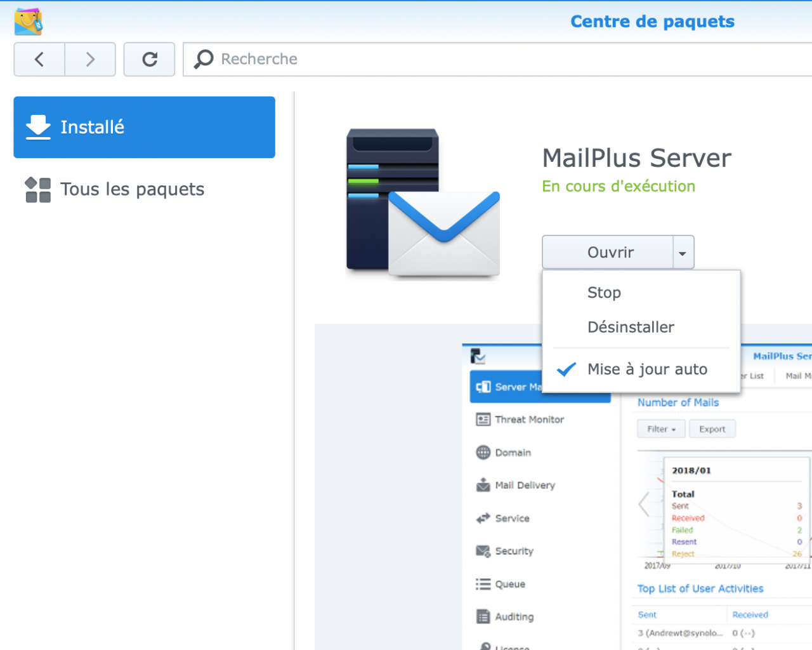Open the Filter dropdown in the preview
812x650 pixels.
[660, 428]
